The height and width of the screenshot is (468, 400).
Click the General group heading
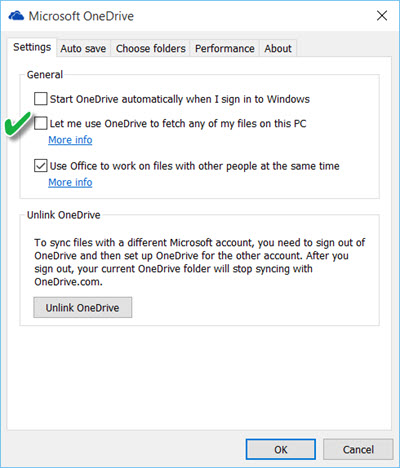45,75
